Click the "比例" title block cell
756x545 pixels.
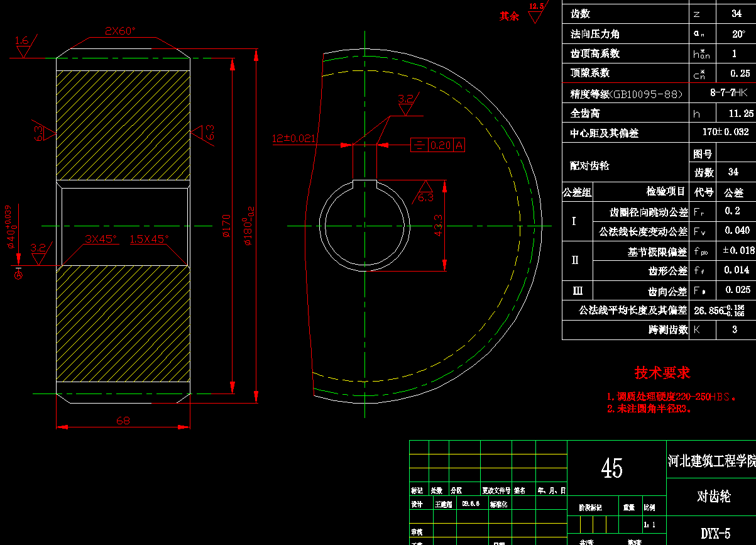(650, 507)
